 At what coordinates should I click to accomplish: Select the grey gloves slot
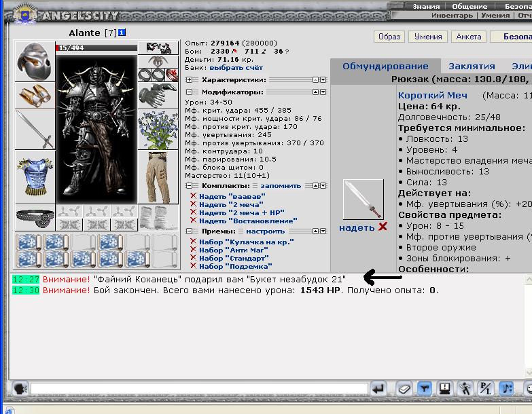(158, 96)
